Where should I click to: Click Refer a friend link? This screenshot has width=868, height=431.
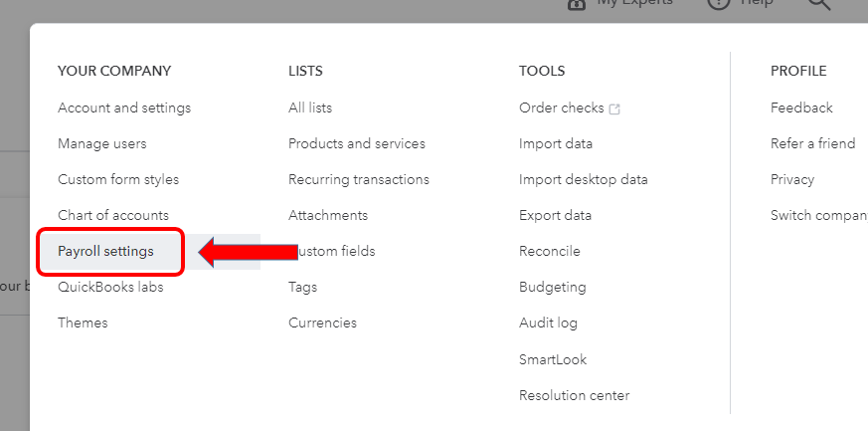(x=812, y=143)
